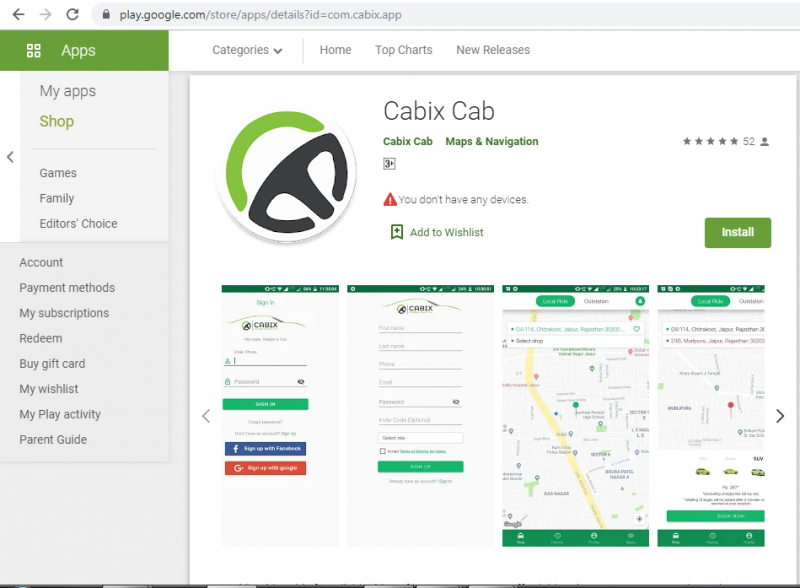Screen dimensions: 800x588
Task: Open the Family section
Action: pyautogui.click(x=57, y=198)
